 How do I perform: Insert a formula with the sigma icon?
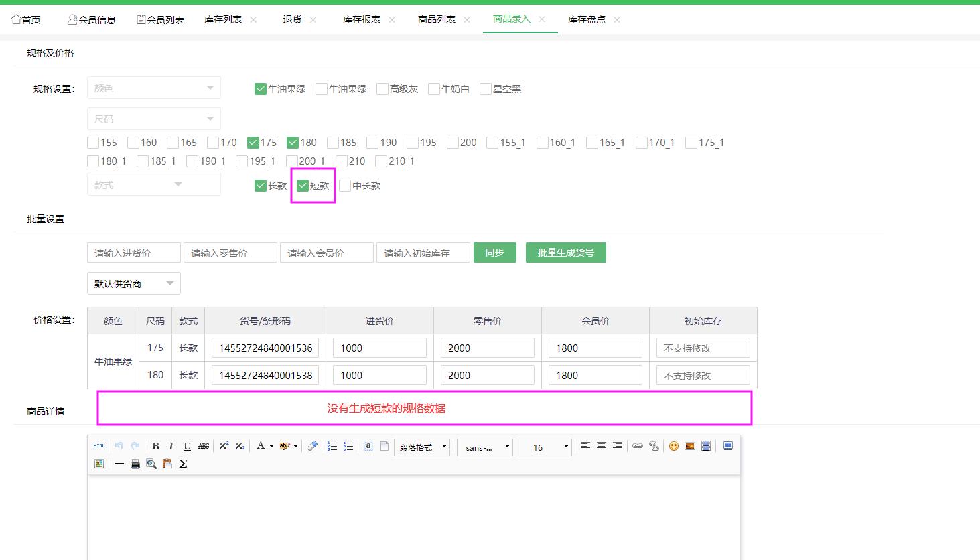[183, 464]
